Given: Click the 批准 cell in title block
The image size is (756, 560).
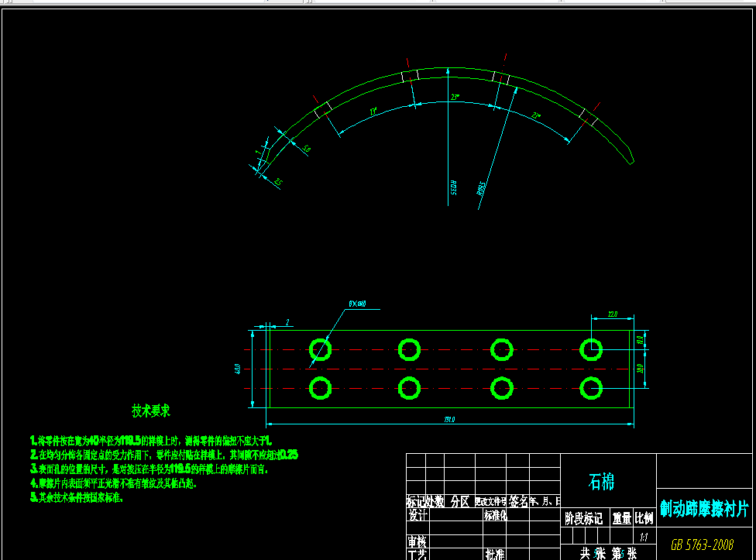Looking at the screenshot, I should pyautogui.click(x=495, y=555).
